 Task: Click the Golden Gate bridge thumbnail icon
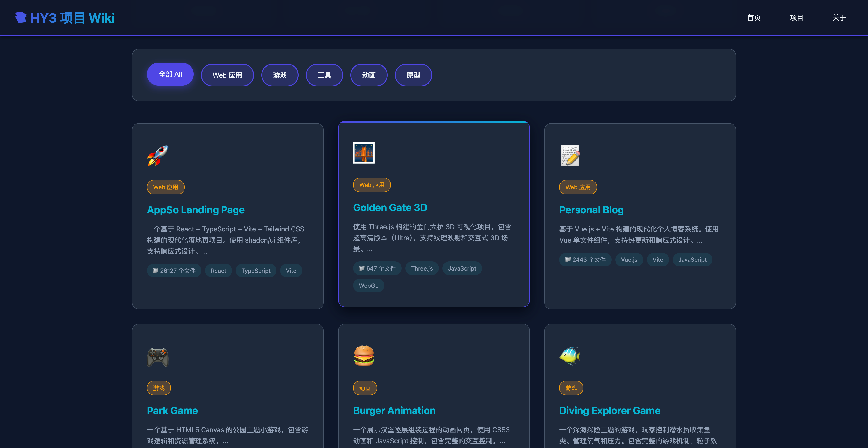(363, 153)
